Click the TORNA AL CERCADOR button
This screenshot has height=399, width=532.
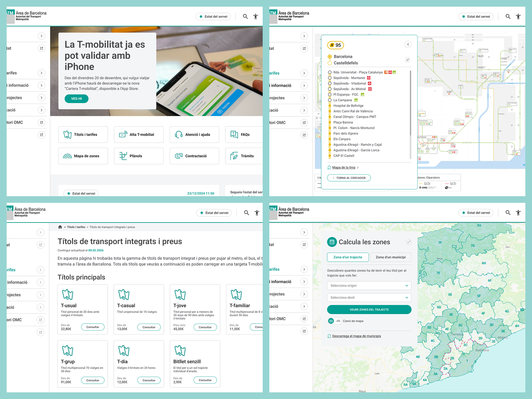pyautogui.click(x=349, y=178)
